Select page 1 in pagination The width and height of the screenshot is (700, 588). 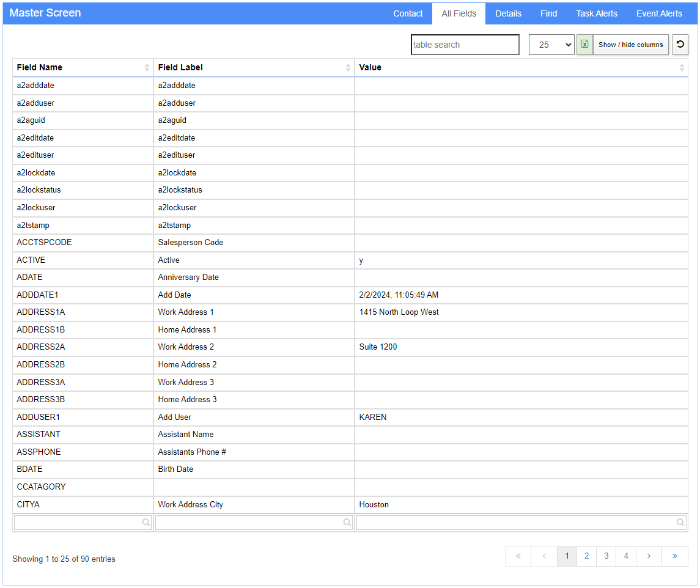(x=567, y=556)
